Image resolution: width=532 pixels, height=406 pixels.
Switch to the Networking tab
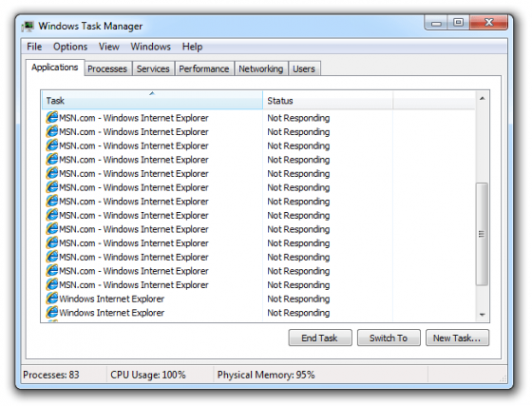click(261, 68)
